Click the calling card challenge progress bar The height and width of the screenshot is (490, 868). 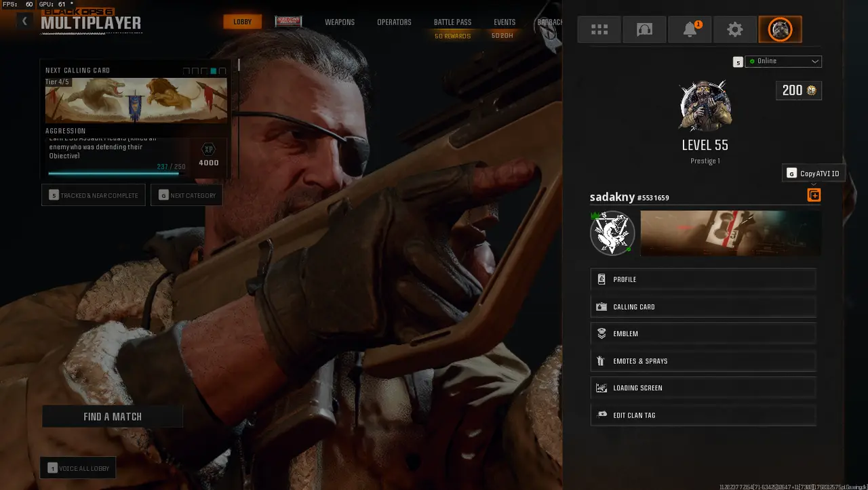coord(117,173)
